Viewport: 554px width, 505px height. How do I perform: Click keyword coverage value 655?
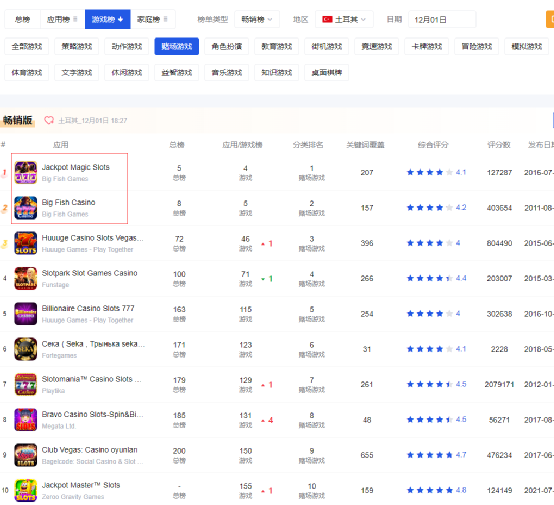coord(367,455)
